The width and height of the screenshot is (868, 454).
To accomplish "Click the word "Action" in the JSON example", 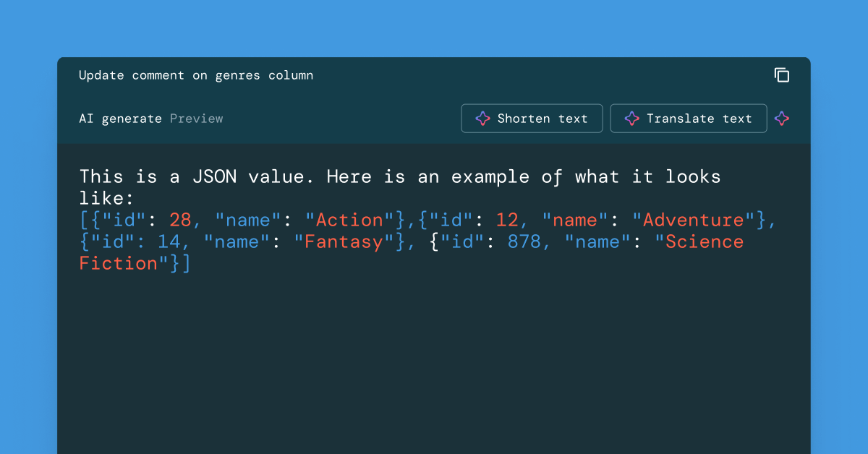I will [349, 220].
